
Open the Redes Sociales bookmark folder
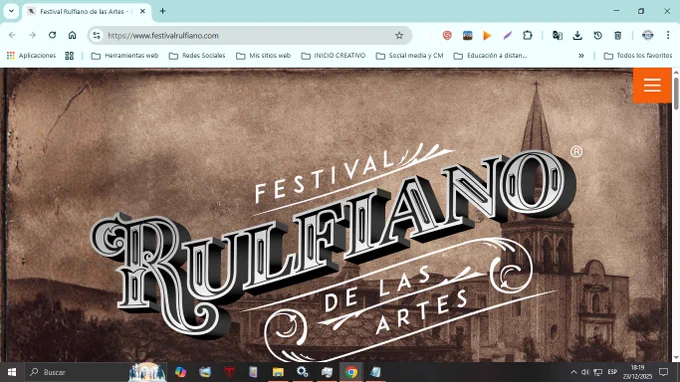point(197,56)
